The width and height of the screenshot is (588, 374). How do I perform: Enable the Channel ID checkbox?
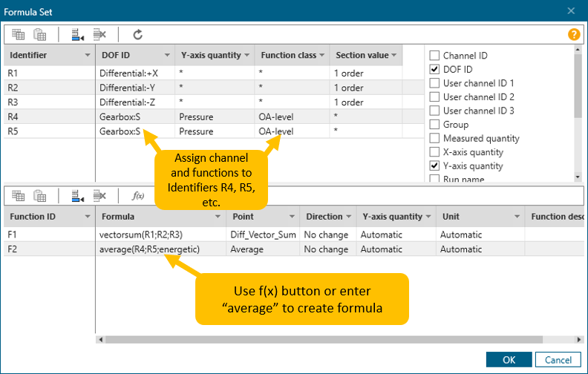(435, 56)
